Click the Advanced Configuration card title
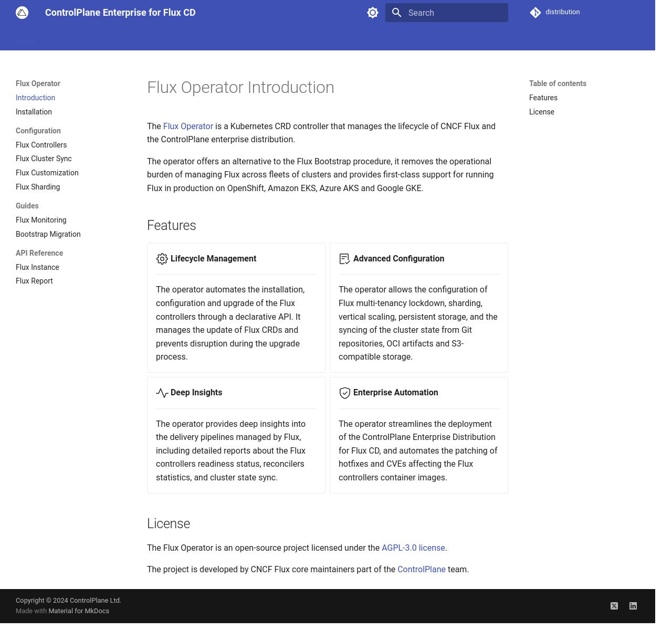The width and height of the screenshot is (672, 630). 398,258
